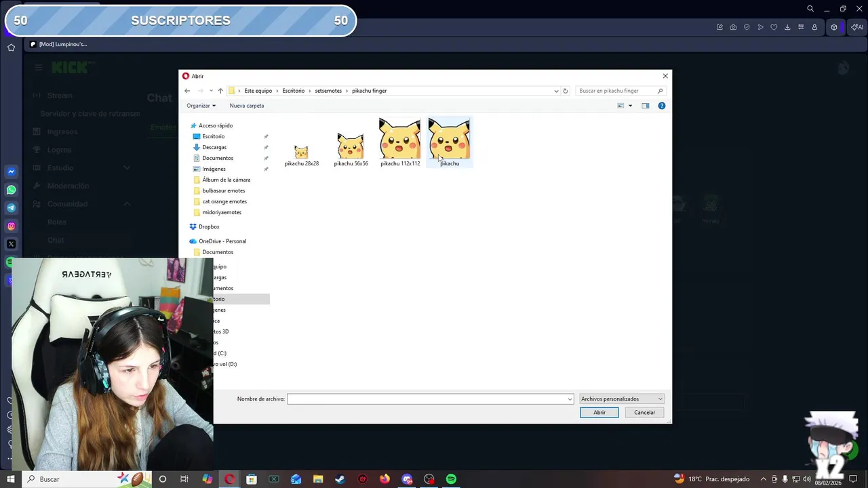Refresh the pikachu finger folder
The image size is (868, 488).
point(566,91)
